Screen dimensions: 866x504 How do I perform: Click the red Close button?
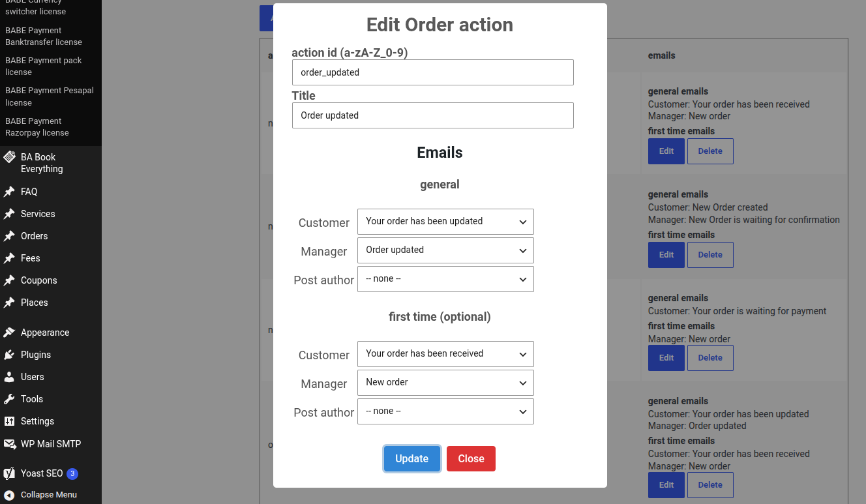tap(471, 458)
